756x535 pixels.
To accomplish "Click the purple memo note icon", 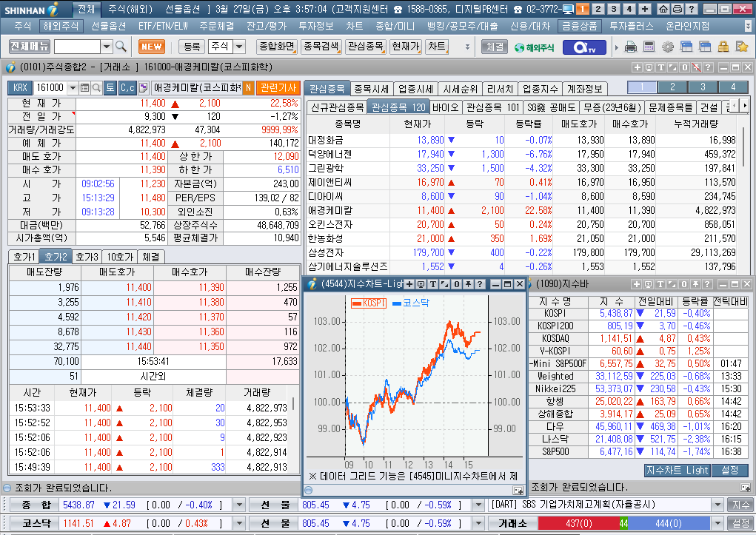I will coord(143,88).
